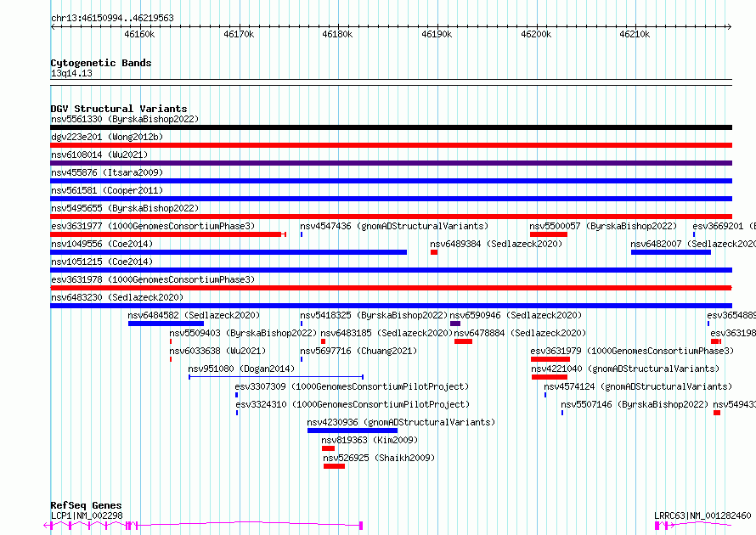Open the RefSeq Genes track title
Screen dimensions: 756x535
86,505
